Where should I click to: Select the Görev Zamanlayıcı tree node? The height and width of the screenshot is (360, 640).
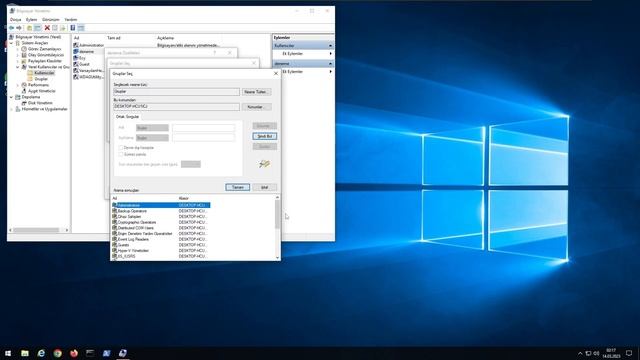pos(44,49)
